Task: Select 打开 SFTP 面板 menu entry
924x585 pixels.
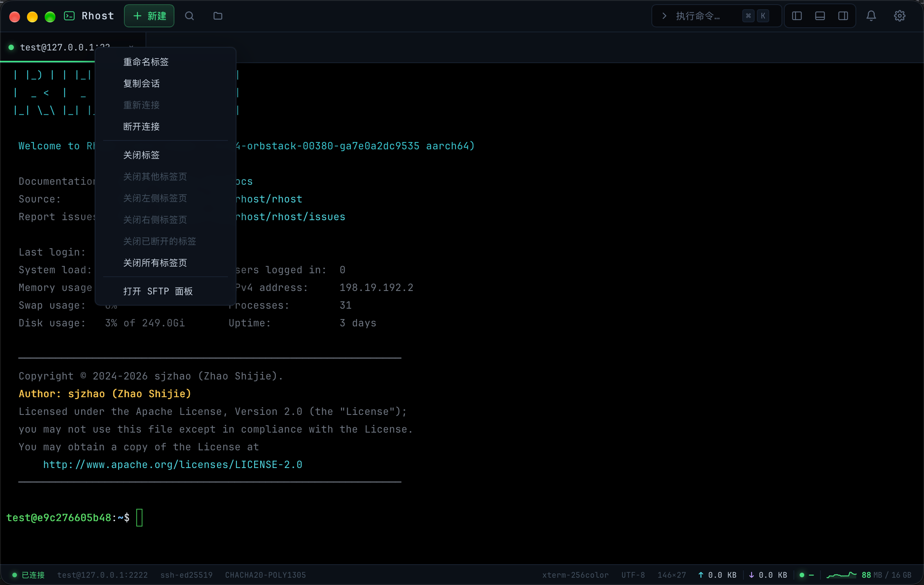Action: tap(166, 291)
